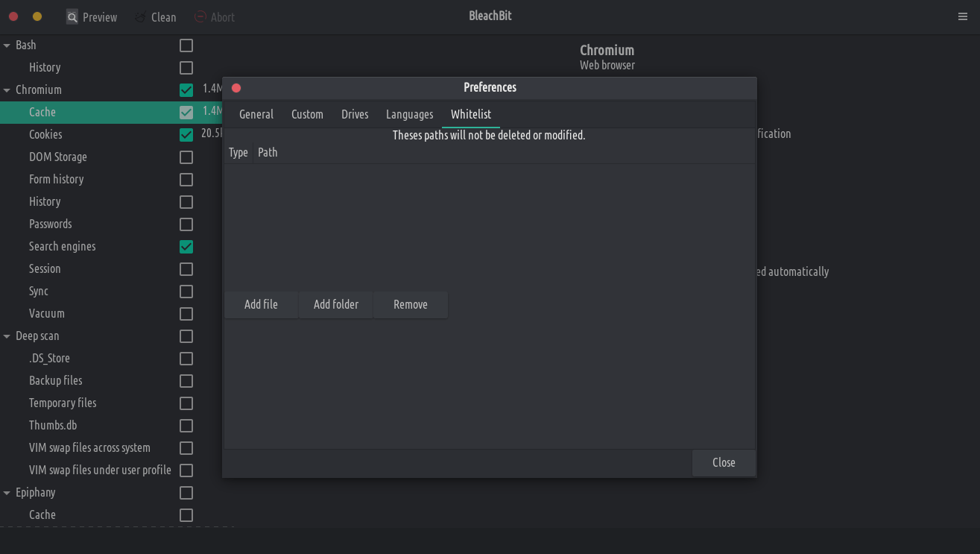Open the Drives tab
The width and height of the screenshot is (980, 554).
tap(355, 114)
